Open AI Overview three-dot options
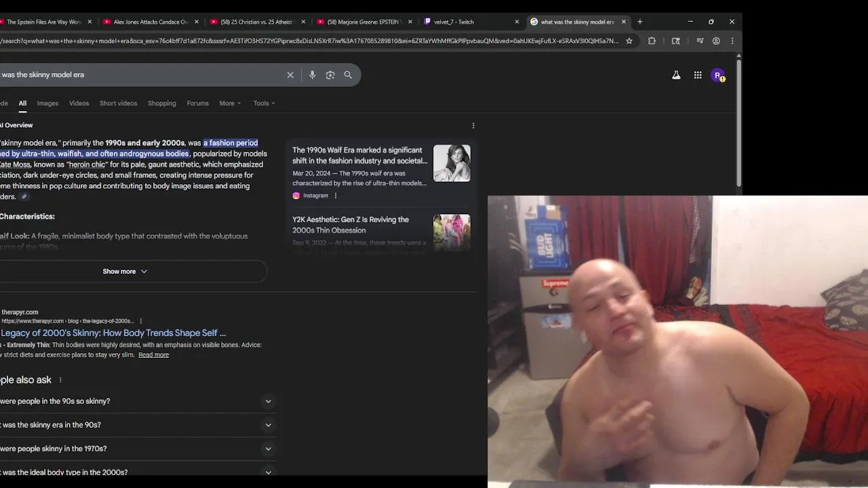Image resolution: width=868 pixels, height=488 pixels. [x=473, y=125]
